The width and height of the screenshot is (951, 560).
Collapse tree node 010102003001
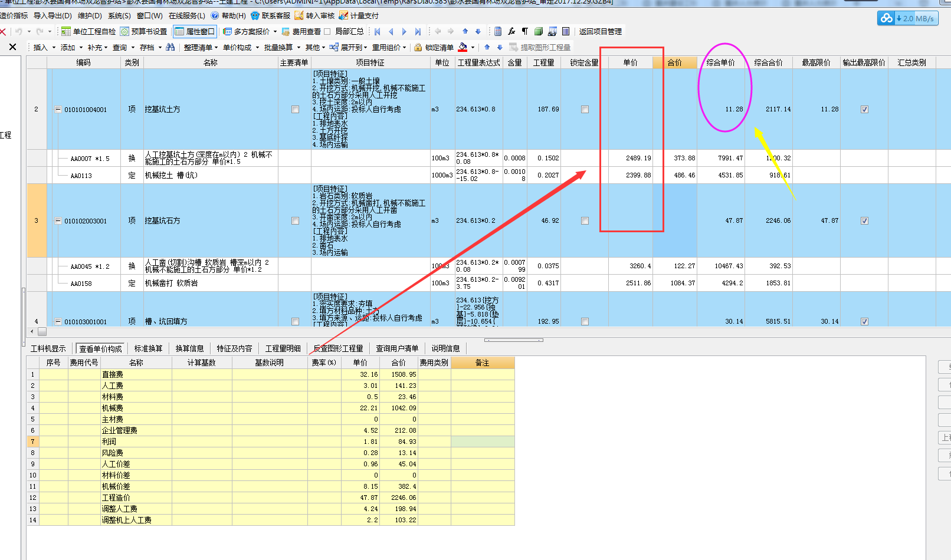58,221
